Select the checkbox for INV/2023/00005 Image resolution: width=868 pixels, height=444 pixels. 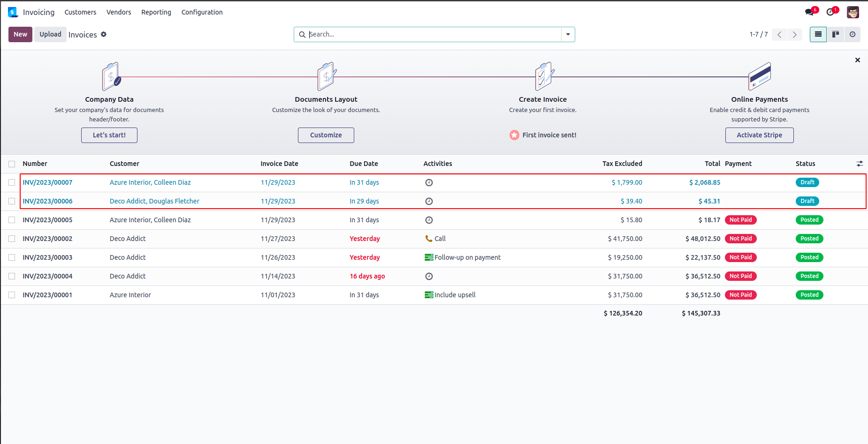pos(12,220)
